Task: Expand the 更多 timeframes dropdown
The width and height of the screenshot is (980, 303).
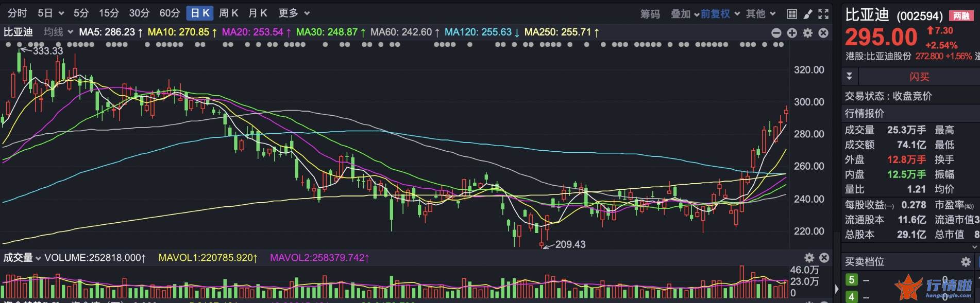Action: (x=294, y=13)
